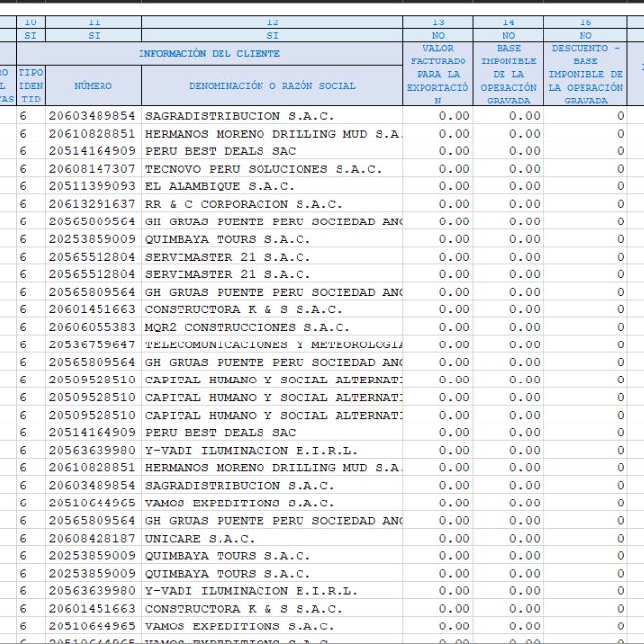Click the NO cell under column 14
The image size is (644, 644).
[x=508, y=34]
